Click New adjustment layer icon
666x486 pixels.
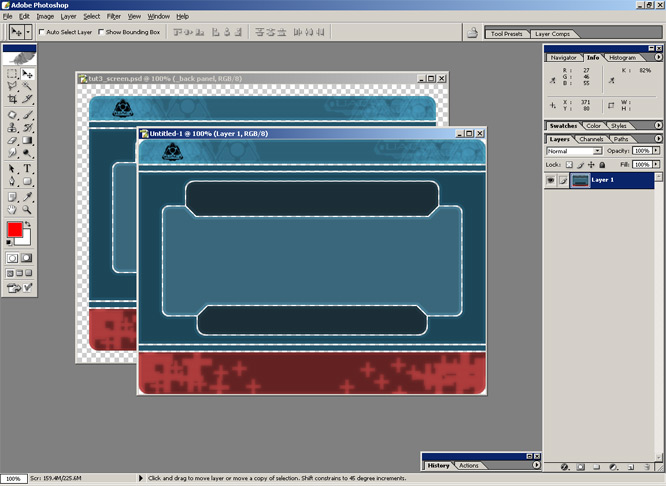tap(613, 467)
